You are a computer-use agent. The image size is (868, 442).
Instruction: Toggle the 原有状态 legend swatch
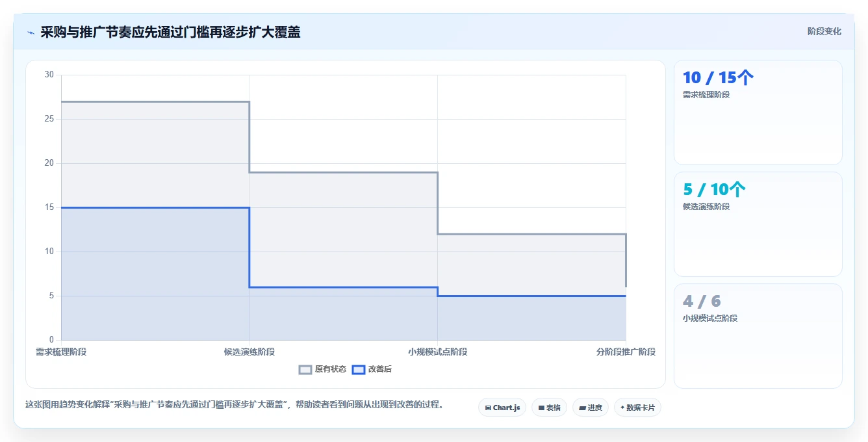(305, 369)
